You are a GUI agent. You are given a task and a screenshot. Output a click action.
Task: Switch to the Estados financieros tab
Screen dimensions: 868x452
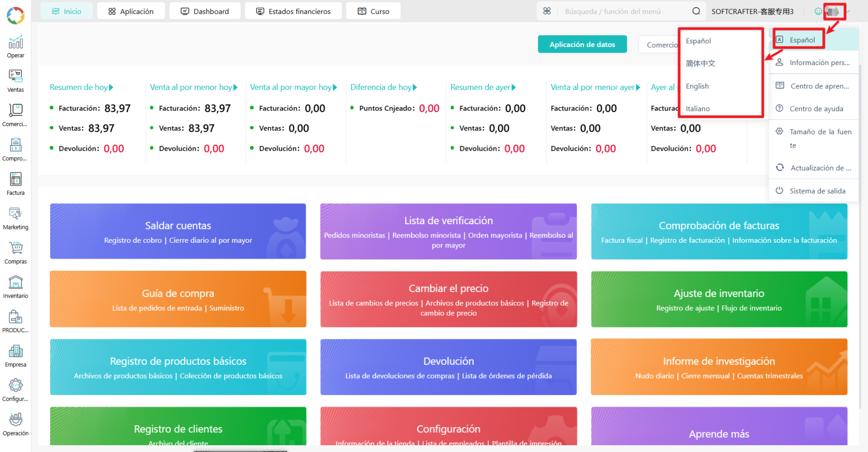point(293,11)
